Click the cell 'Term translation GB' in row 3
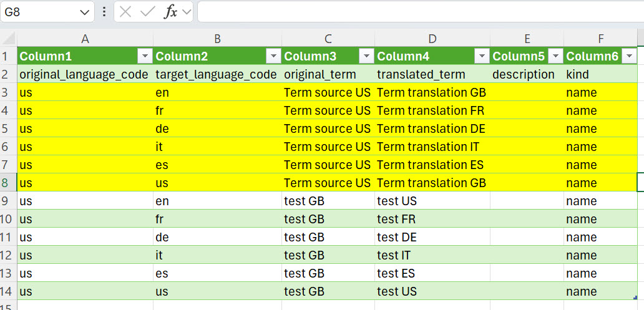Viewport: 644px width, 310px height. [432, 92]
